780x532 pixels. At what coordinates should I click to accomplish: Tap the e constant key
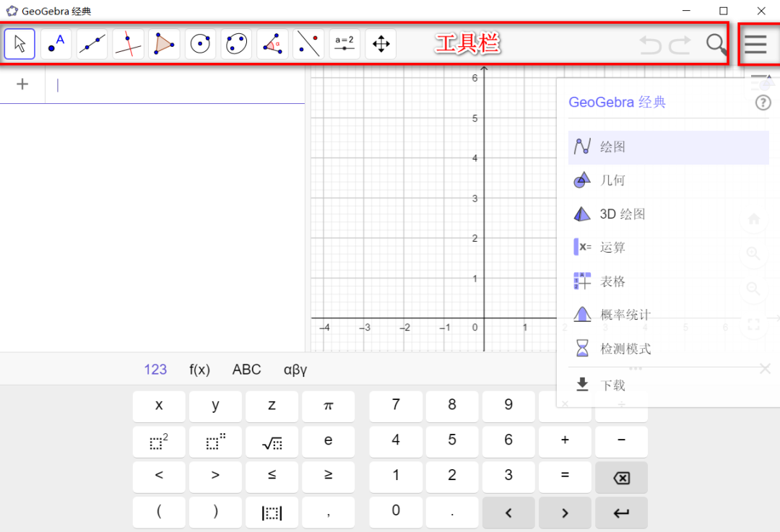tap(329, 442)
